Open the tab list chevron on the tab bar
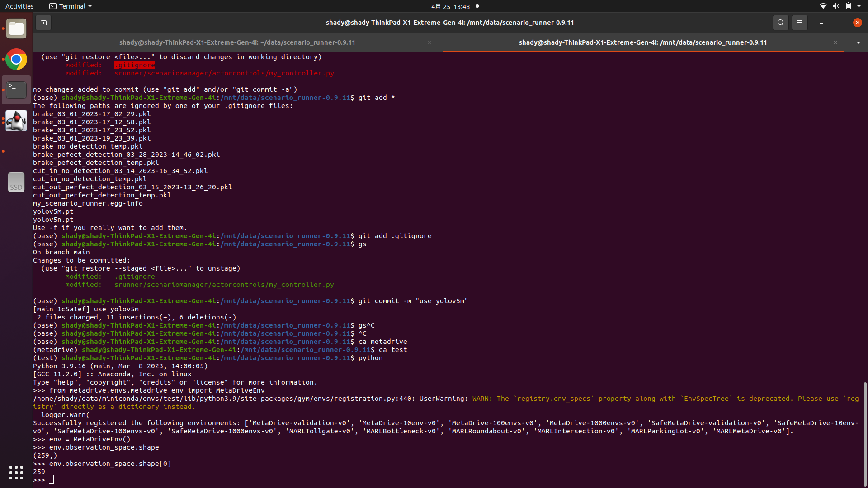The height and width of the screenshot is (488, 868). point(858,42)
